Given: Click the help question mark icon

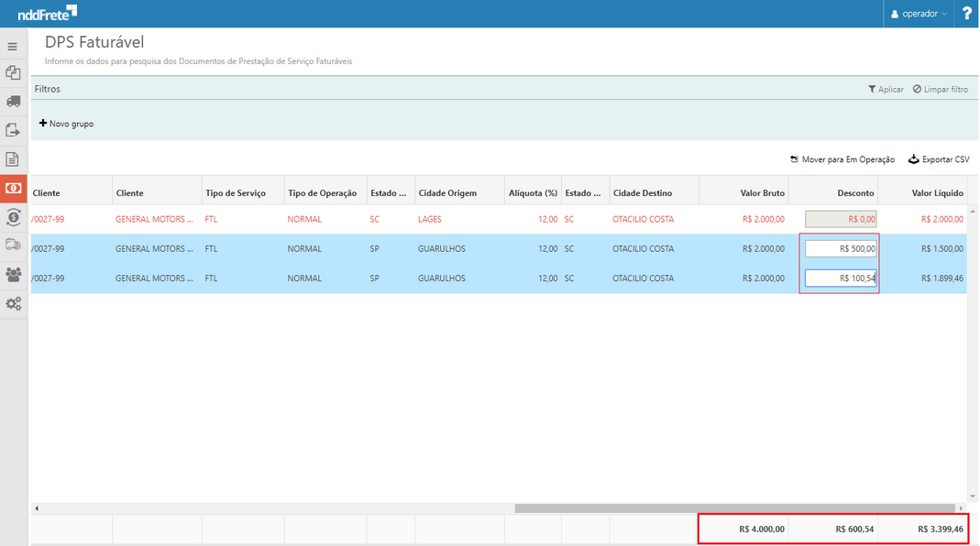Looking at the screenshot, I should 966,14.
